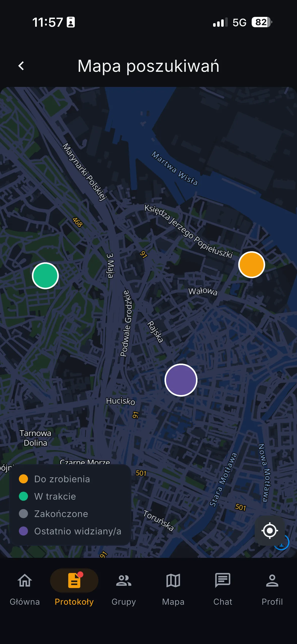Click the "468" road number label

pos(77,222)
